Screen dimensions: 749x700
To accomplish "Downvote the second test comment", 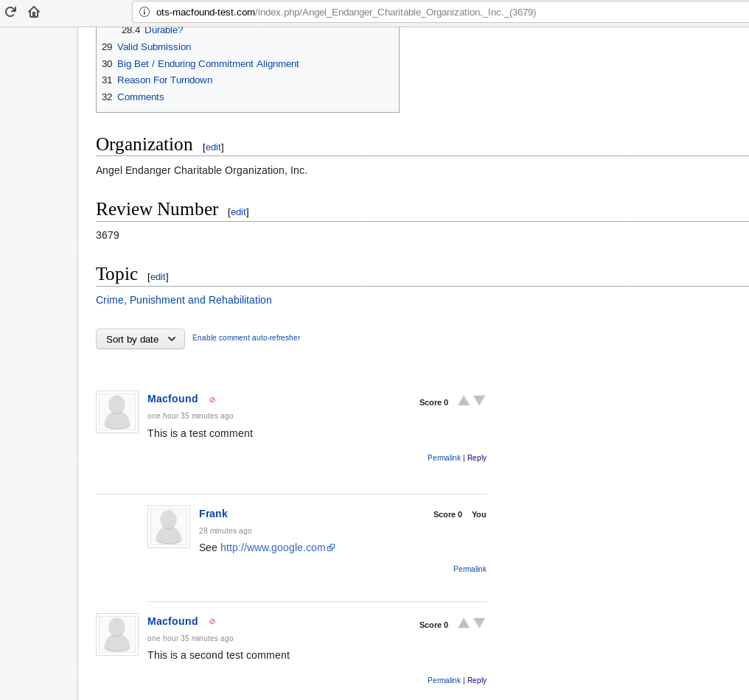I will click(479, 623).
